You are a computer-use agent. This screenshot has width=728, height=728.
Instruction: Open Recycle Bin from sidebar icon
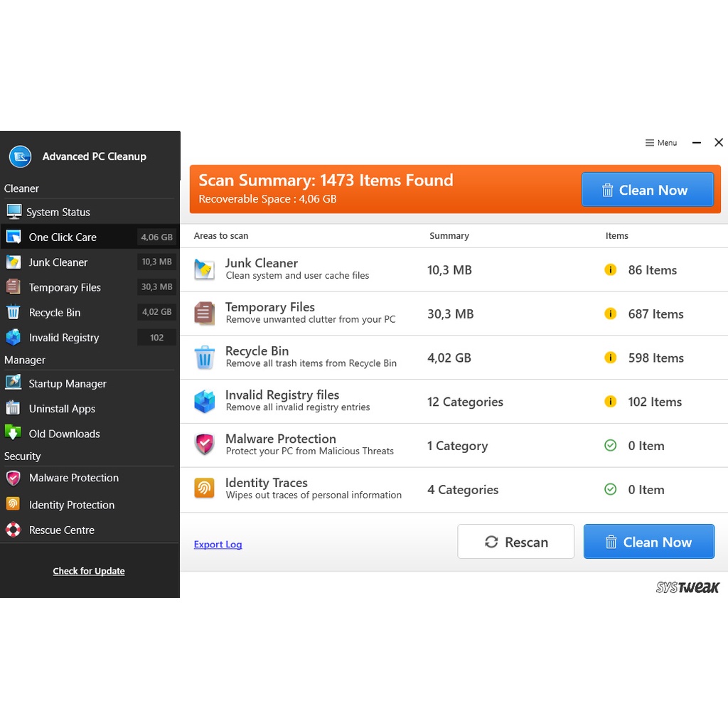[x=14, y=312]
